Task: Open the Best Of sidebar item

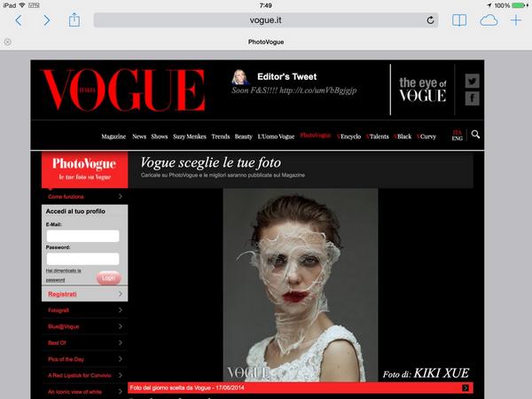Action: click(x=57, y=342)
